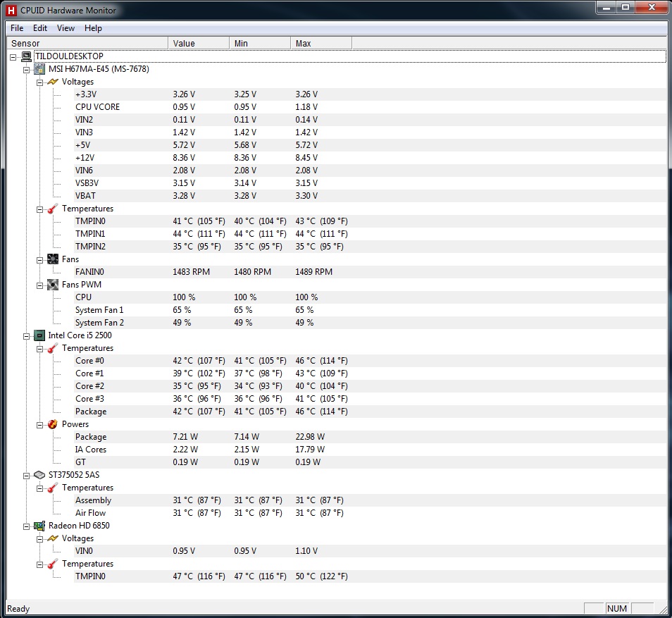Click the thermometer icon under ST375052 5AS

click(x=53, y=488)
